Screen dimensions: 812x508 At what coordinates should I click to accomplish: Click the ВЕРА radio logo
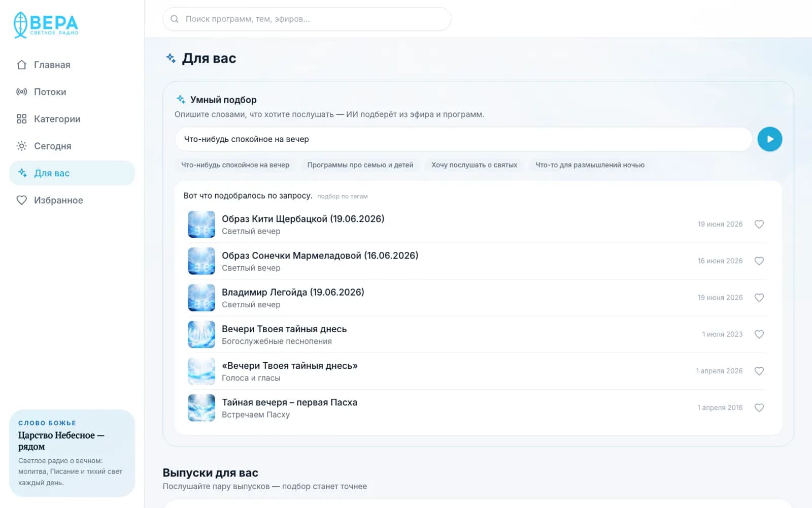(46, 25)
